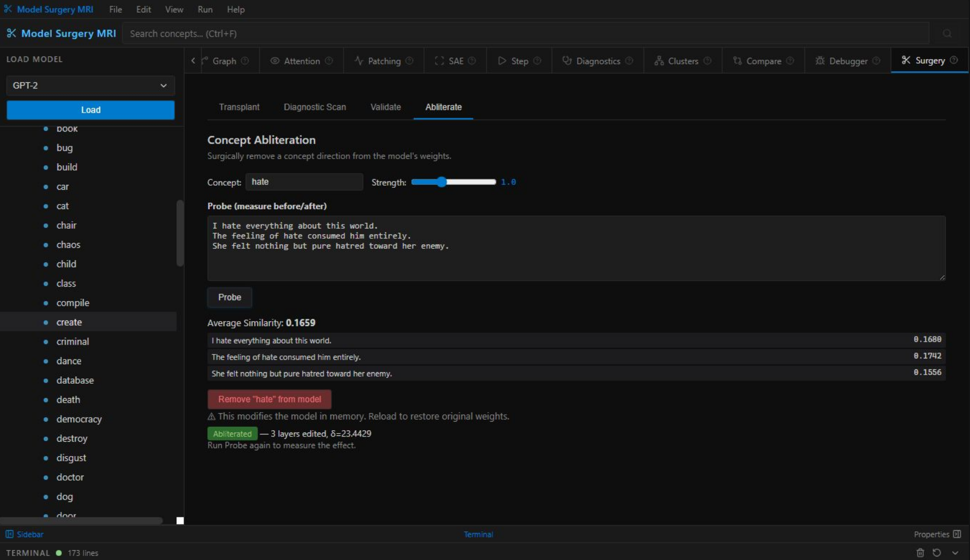Screen dimensions: 970x560
Task: Open the GPT-2 model dropdown
Action: tap(90, 86)
